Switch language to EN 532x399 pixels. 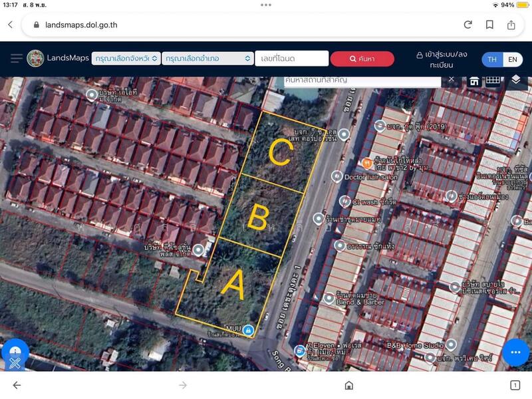coord(513,59)
